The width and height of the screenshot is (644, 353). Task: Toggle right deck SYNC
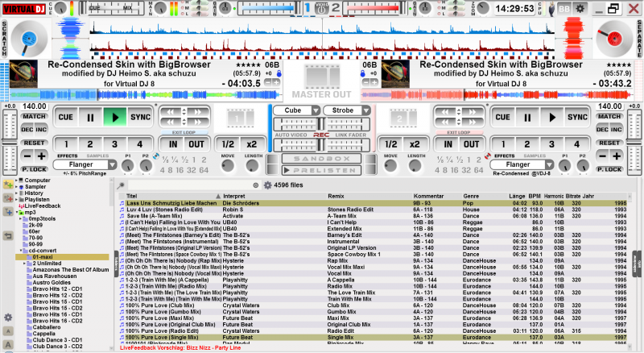(577, 118)
